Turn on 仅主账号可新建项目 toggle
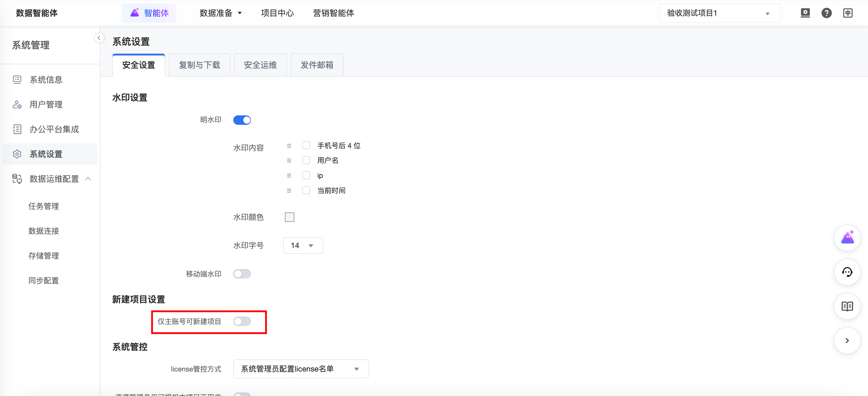 (242, 322)
